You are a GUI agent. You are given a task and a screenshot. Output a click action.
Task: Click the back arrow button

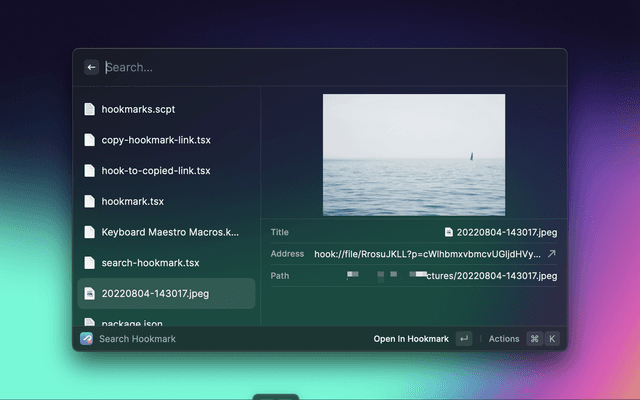click(x=91, y=67)
